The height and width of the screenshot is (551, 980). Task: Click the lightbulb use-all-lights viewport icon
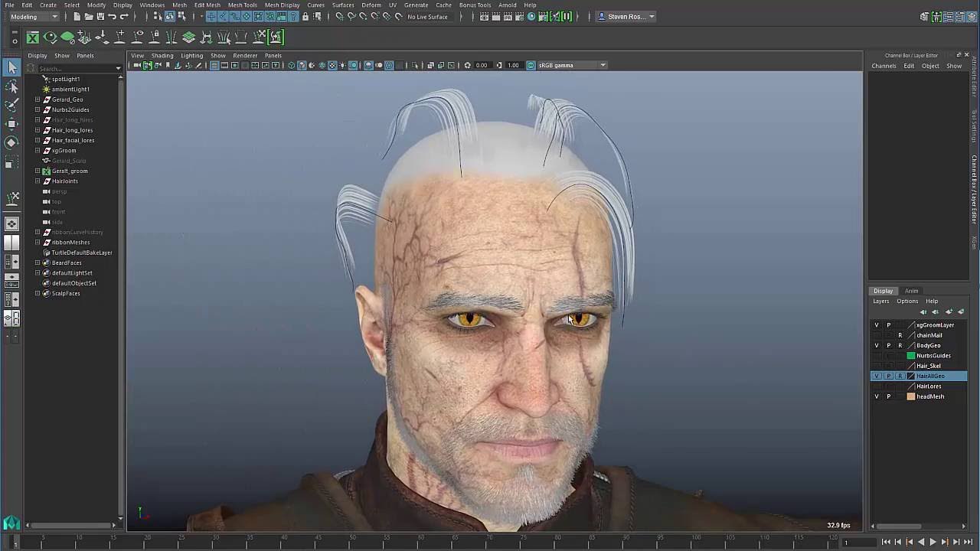click(343, 65)
